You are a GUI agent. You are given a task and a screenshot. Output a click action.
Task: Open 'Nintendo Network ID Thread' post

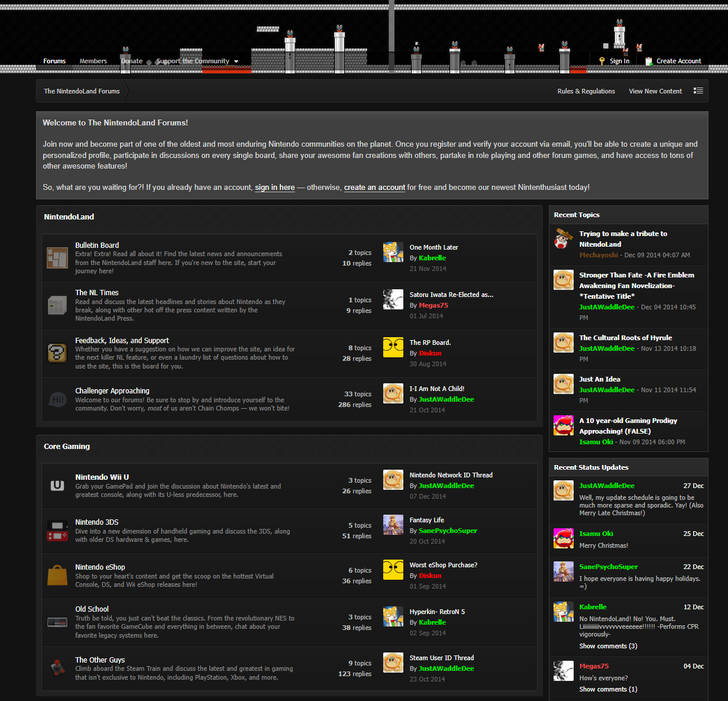pos(451,475)
